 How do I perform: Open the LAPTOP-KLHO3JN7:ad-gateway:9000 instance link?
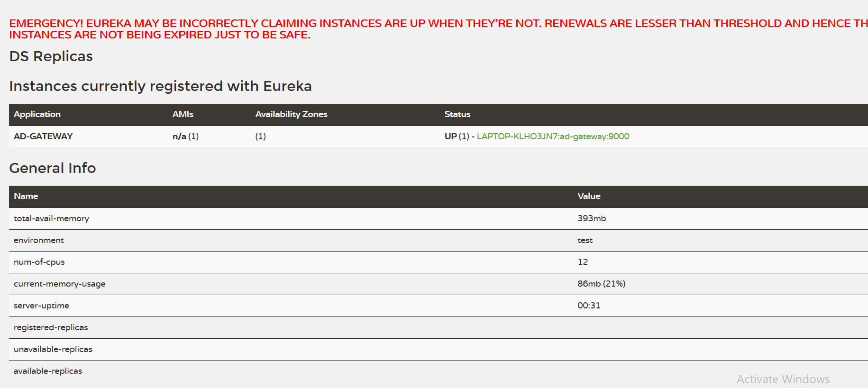tap(553, 136)
